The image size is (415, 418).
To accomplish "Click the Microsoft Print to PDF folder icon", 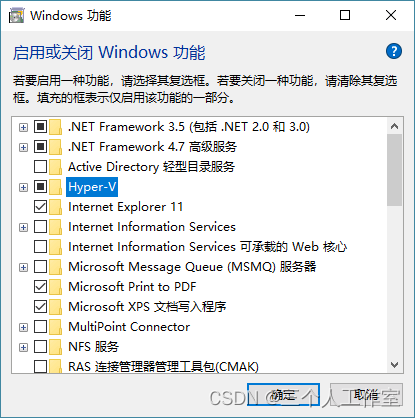I will click(x=56, y=287).
